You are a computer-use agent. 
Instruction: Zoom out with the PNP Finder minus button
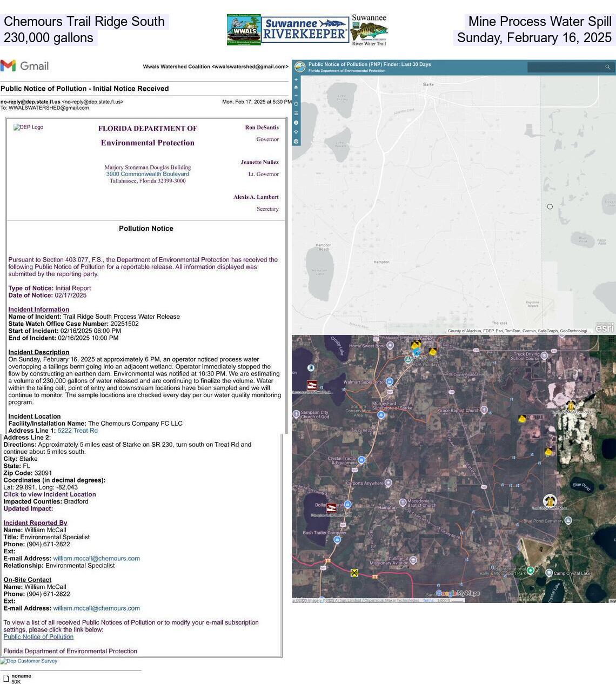[x=296, y=95]
